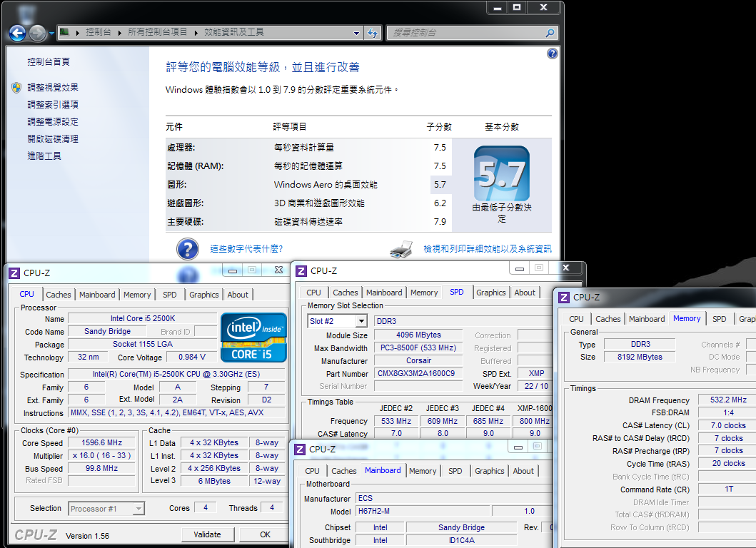This screenshot has height=548, width=756.
Task: Click the Intel Core i5 logo
Action: (253, 338)
